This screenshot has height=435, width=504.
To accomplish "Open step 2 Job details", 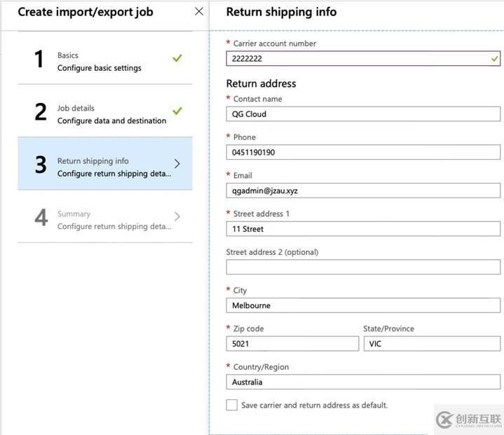I will pos(104,111).
